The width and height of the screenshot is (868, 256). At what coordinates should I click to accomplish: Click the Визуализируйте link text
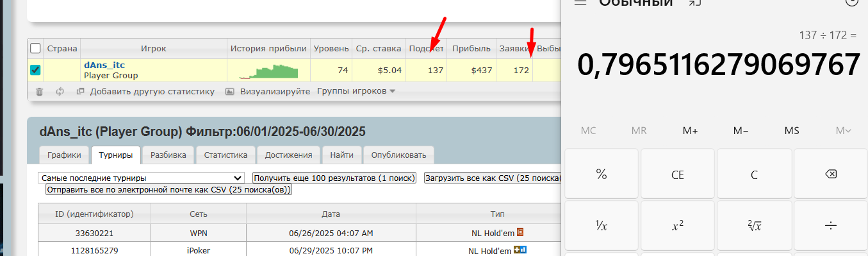point(275,92)
